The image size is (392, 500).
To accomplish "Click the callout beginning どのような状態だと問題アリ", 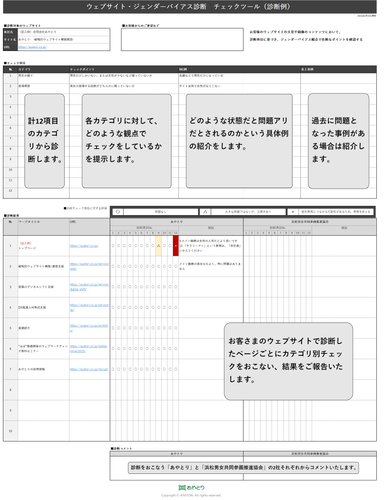I will pyautogui.click(x=239, y=141).
